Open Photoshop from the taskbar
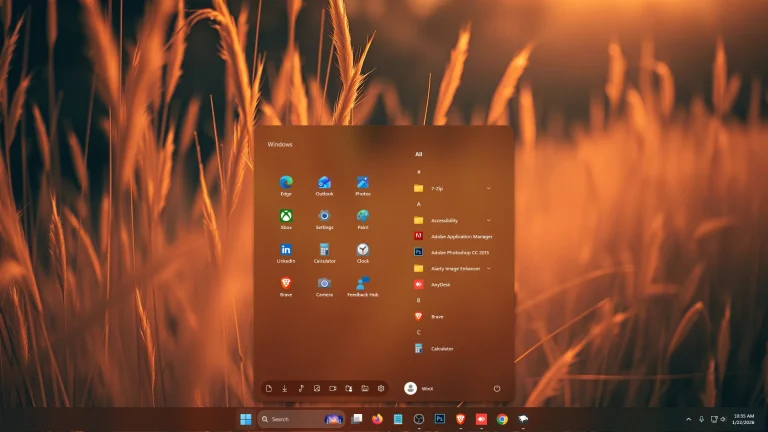Screen dimensions: 768x432 (439, 419)
